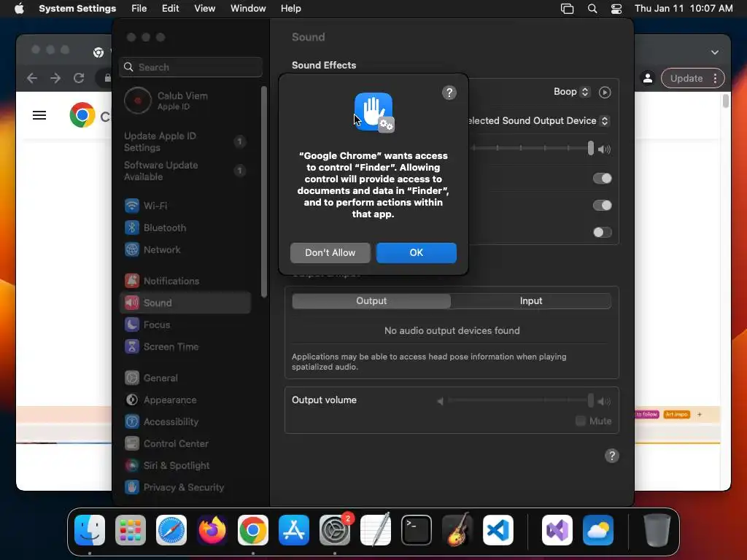Screen dimensions: 747x560
Task: Open the View menu
Action: click(x=204, y=9)
